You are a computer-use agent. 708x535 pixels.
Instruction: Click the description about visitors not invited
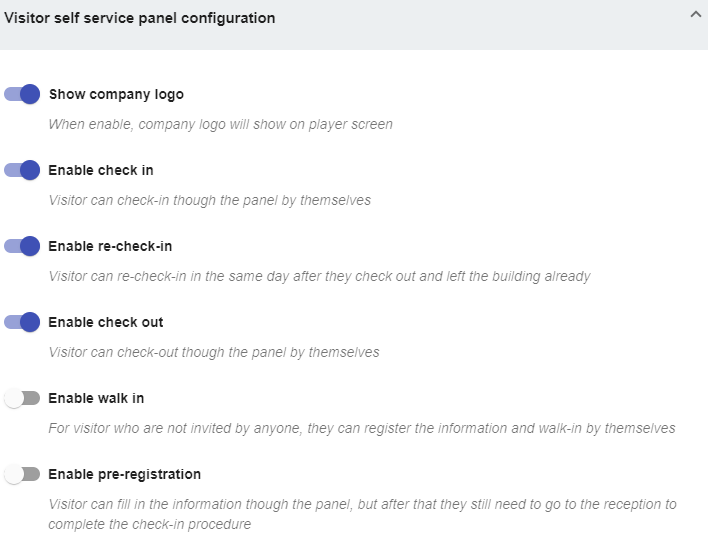(x=362, y=429)
